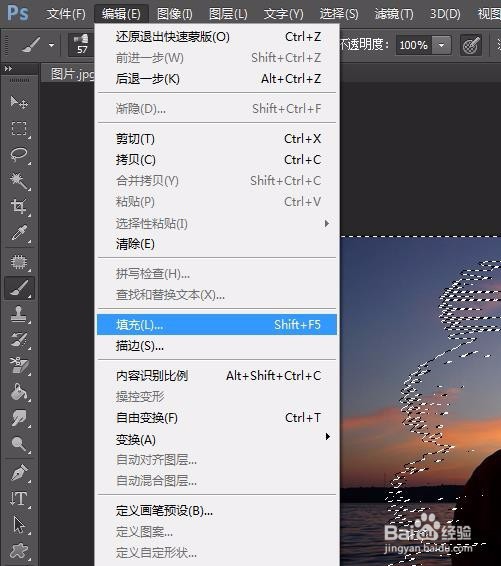Select the Magic Wand tool

click(x=19, y=180)
